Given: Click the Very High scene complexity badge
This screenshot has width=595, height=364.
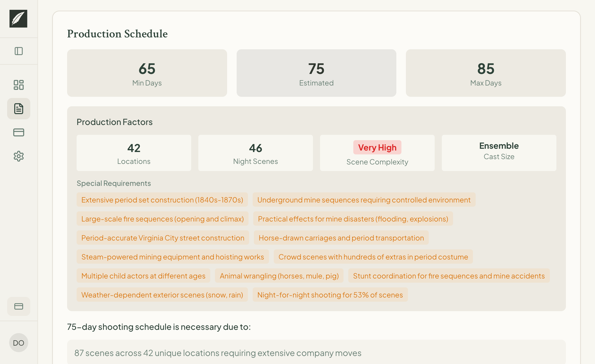Looking at the screenshot, I should (377, 148).
